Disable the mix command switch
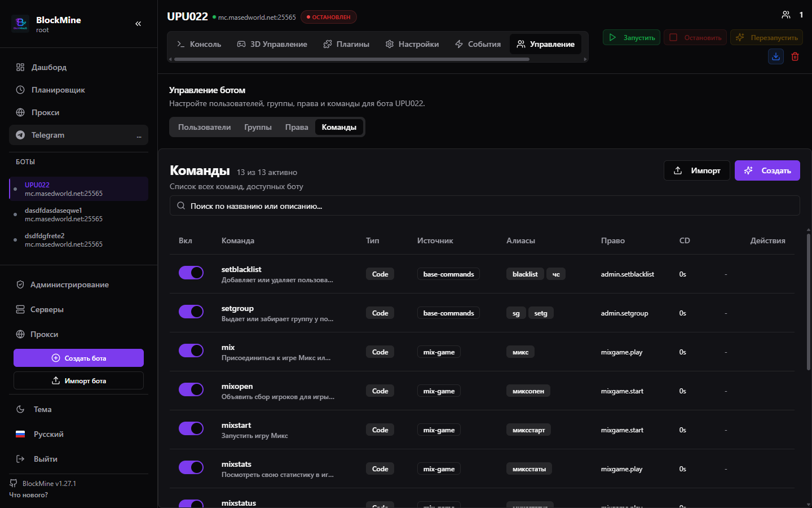Image resolution: width=812 pixels, height=508 pixels. (x=191, y=351)
